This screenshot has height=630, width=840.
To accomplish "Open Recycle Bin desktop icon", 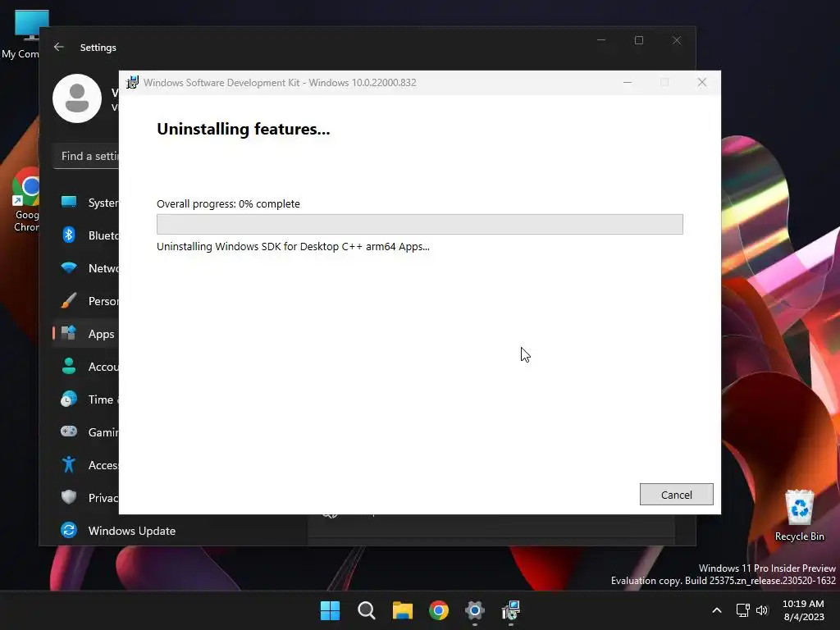I will tap(799, 516).
